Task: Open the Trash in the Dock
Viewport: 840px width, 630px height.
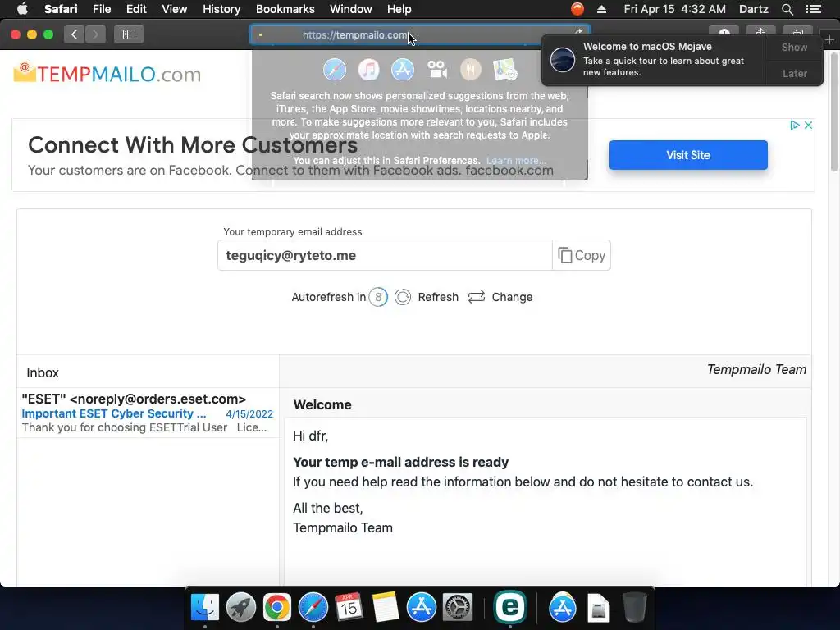Action: (634, 607)
